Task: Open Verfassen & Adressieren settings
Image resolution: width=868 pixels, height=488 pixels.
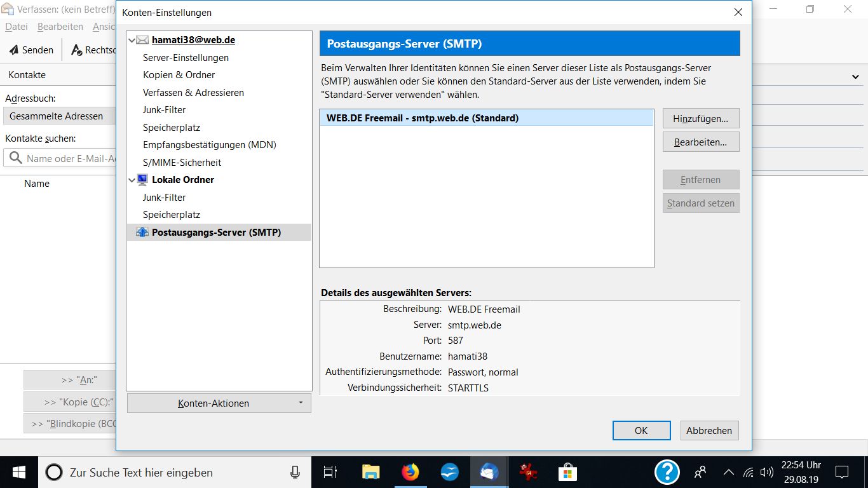Action: 193,93
